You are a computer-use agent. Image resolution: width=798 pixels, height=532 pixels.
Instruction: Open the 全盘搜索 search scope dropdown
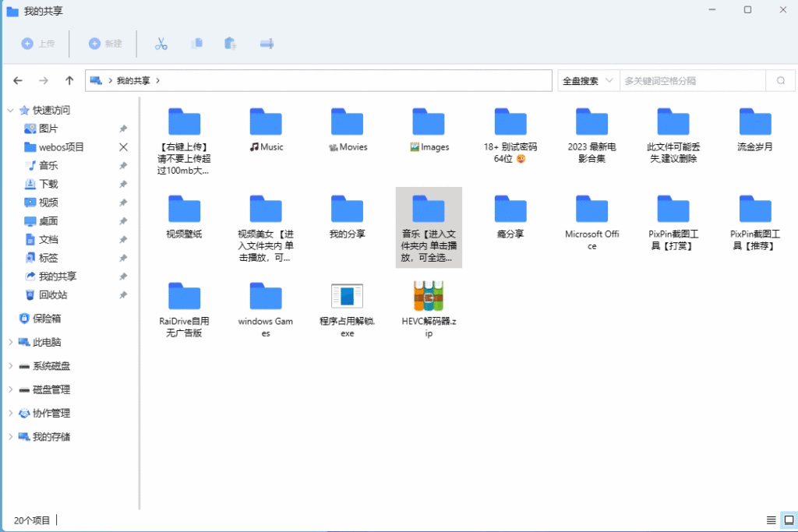click(x=588, y=80)
